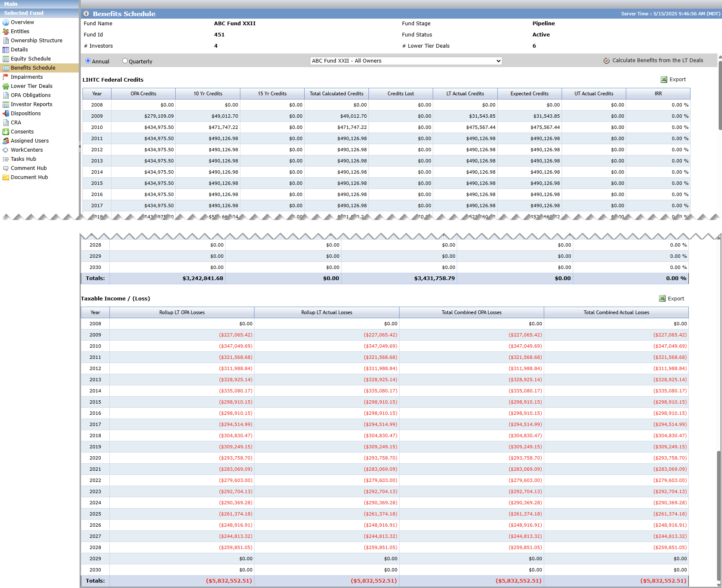Click the Assigned Users icon
The height and width of the screenshot is (588, 722).
pos(6,141)
